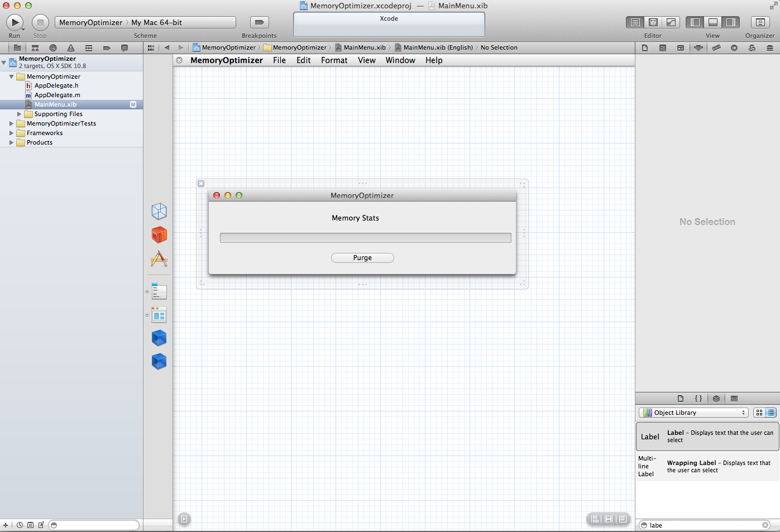Image resolution: width=780 pixels, height=532 pixels.
Task: Select the Wrapping Label library item
Action: (x=707, y=466)
